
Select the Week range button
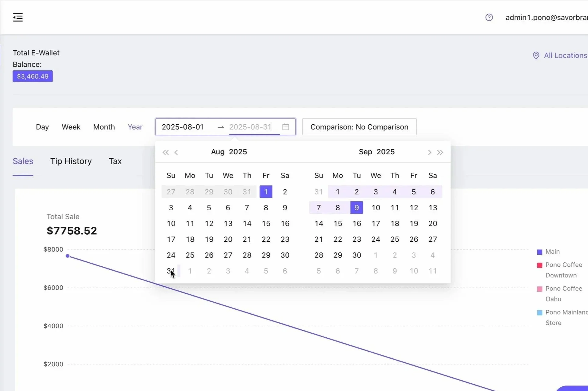coord(71,127)
